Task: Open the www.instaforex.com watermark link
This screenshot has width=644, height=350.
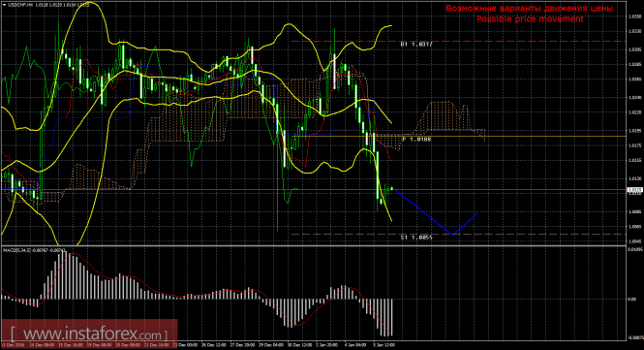Action: (89, 334)
